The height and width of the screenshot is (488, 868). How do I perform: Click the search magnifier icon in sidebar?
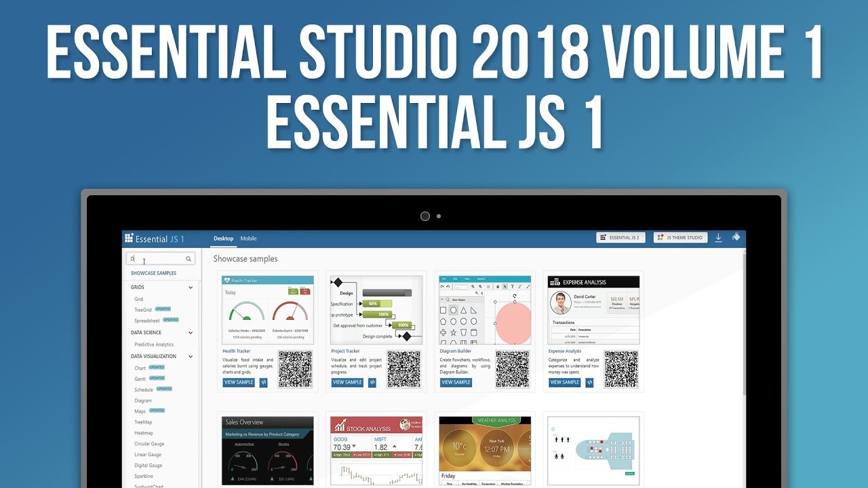pyautogui.click(x=189, y=259)
